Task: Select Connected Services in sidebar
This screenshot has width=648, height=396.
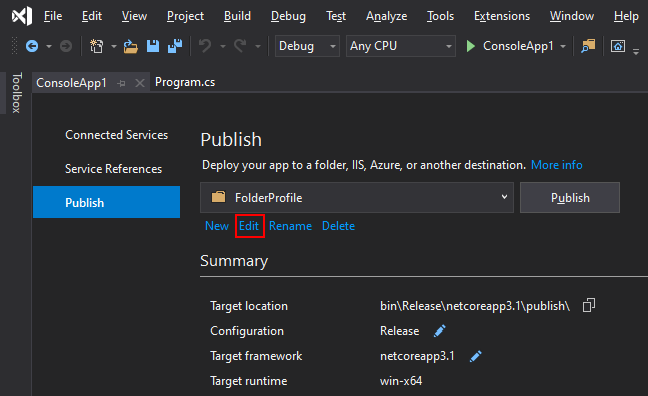Action: pyautogui.click(x=117, y=135)
